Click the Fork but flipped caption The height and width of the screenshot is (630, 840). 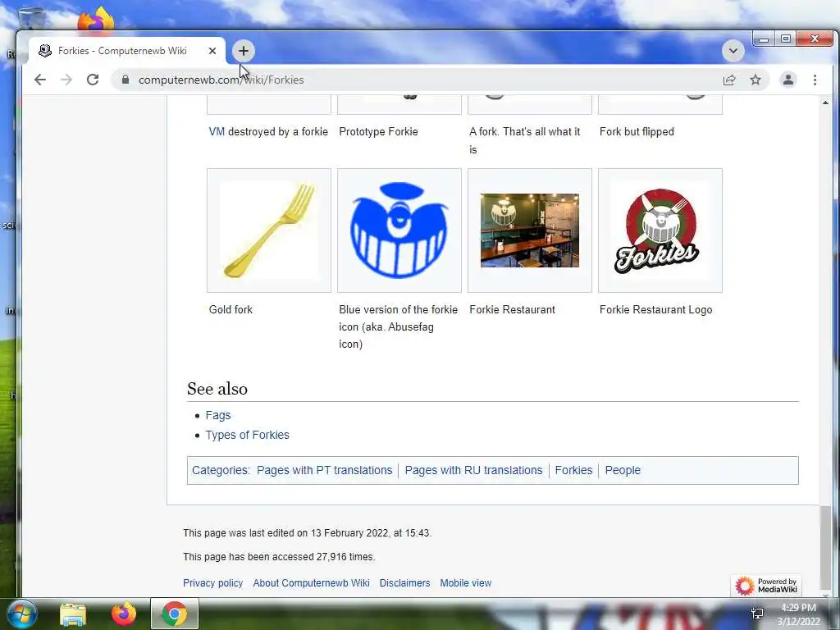pos(637,132)
